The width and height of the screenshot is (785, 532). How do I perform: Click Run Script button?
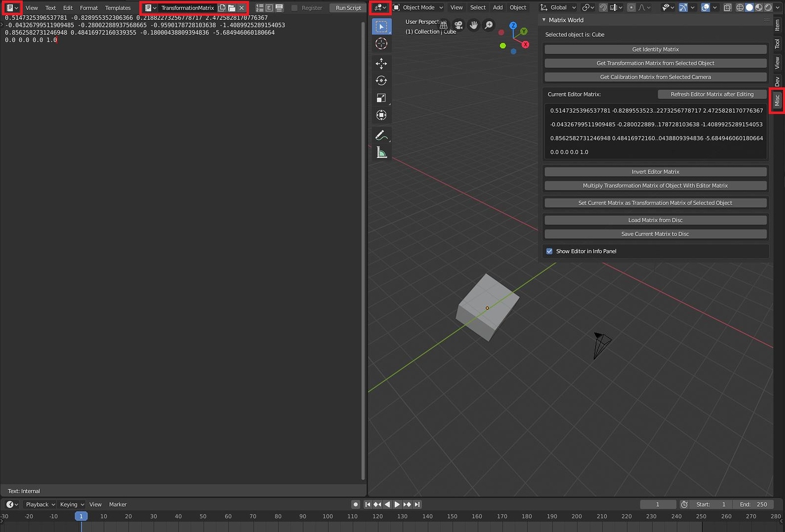[x=348, y=8]
